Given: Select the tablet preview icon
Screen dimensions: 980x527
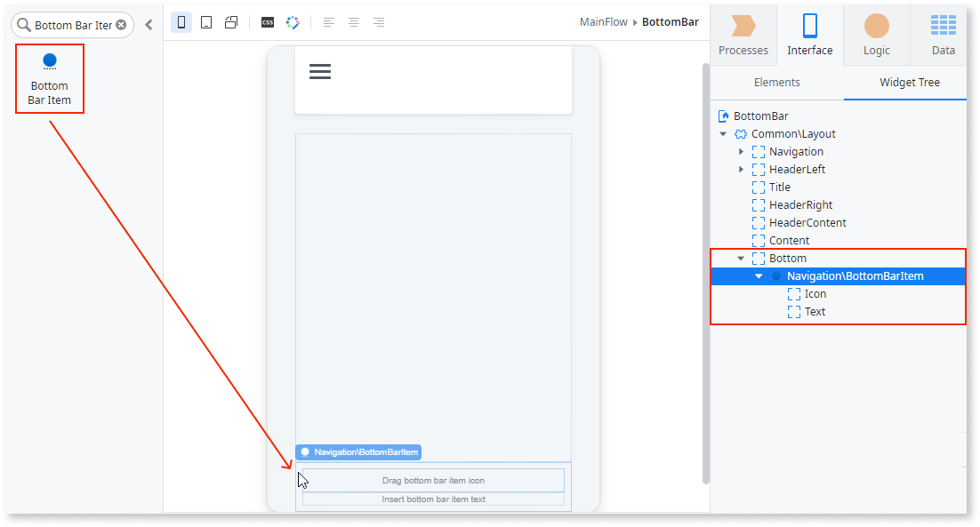Looking at the screenshot, I should click(x=206, y=24).
